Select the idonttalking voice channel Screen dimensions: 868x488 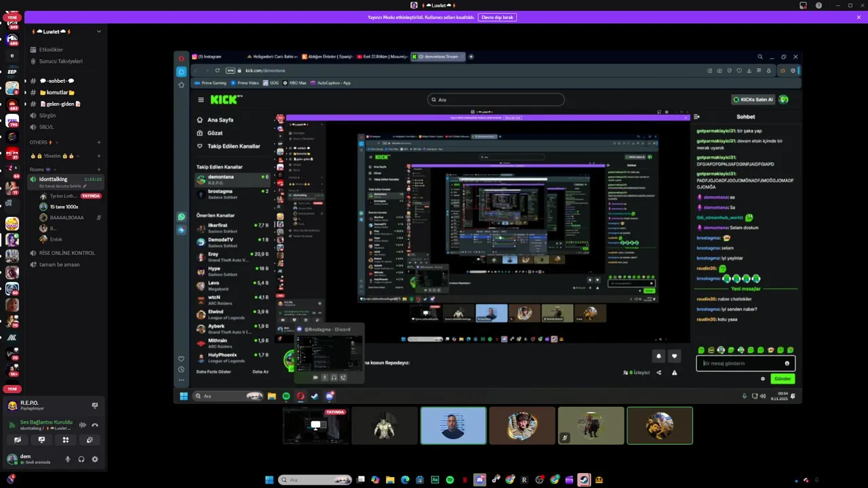click(x=66, y=181)
